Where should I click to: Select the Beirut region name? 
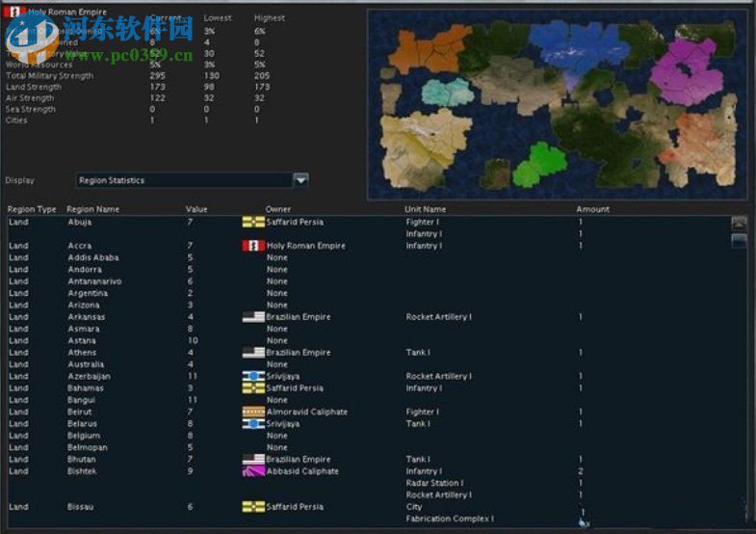[80, 412]
